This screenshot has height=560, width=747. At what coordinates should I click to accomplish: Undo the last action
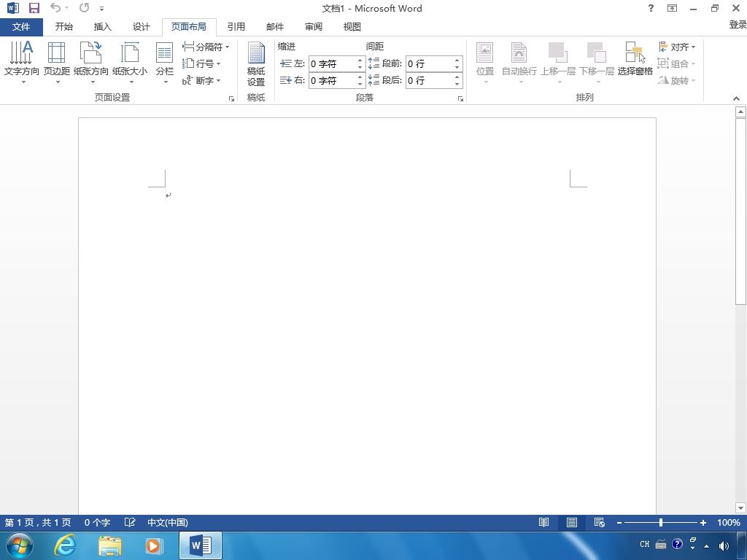click(x=55, y=8)
